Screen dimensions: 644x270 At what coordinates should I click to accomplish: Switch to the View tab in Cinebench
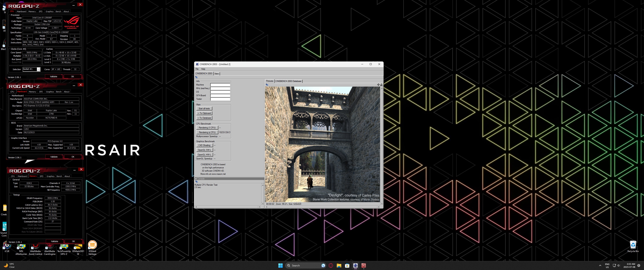[x=216, y=74]
